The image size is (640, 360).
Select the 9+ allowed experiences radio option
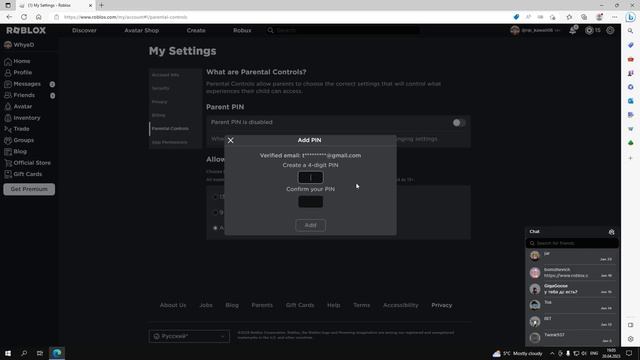216,212
